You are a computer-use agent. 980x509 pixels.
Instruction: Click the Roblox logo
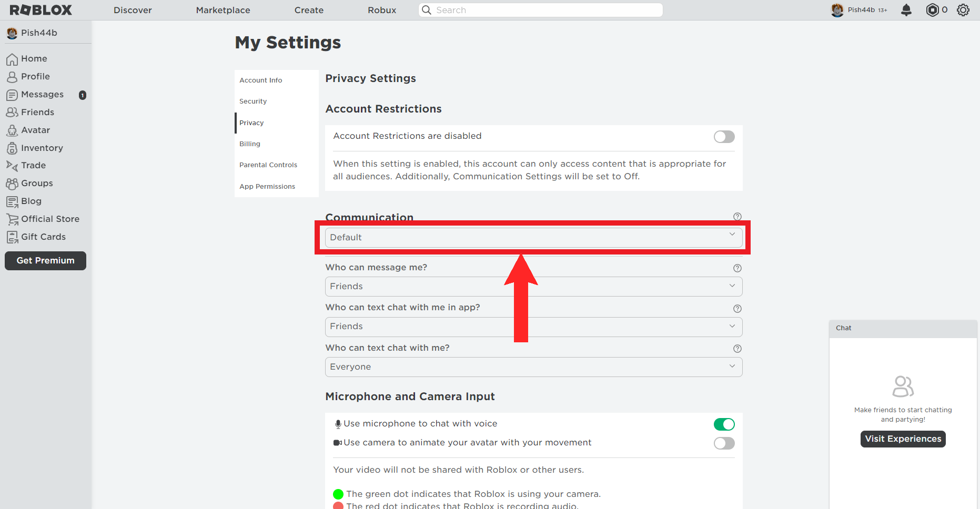pyautogui.click(x=41, y=10)
